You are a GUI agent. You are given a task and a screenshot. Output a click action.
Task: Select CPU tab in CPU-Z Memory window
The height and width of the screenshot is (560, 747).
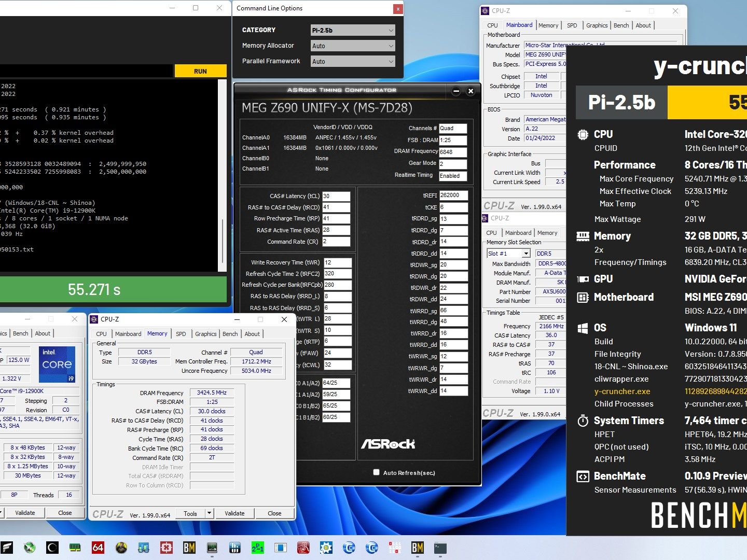(101, 334)
